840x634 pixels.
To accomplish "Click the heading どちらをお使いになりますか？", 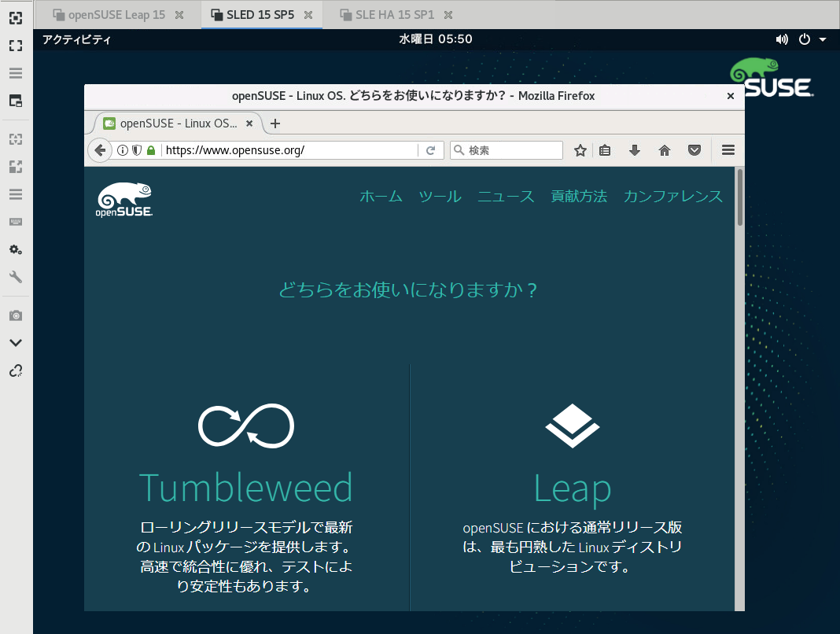I will click(x=409, y=290).
